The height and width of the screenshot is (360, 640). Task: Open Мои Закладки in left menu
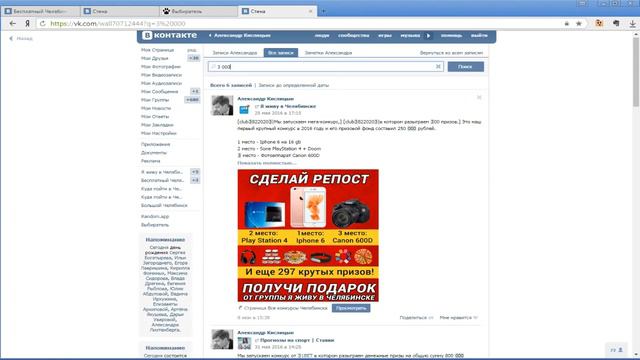pyautogui.click(x=157, y=125)
